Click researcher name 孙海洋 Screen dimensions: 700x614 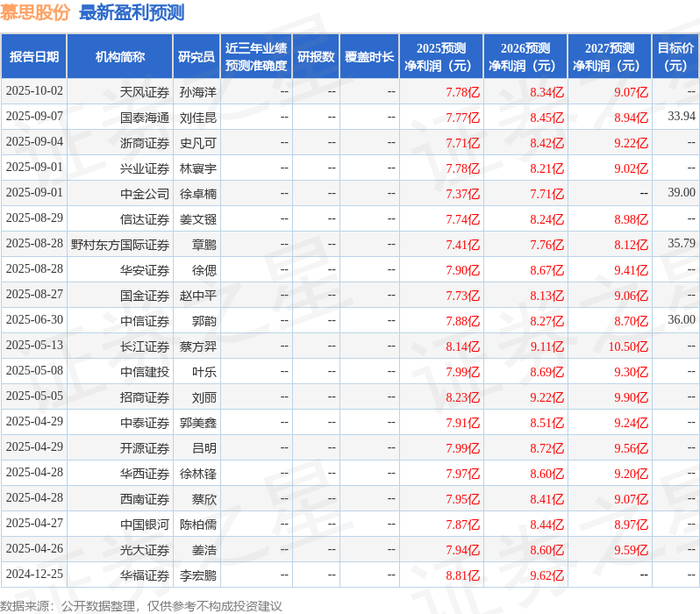pyautogui.click(x=198, y=92)
